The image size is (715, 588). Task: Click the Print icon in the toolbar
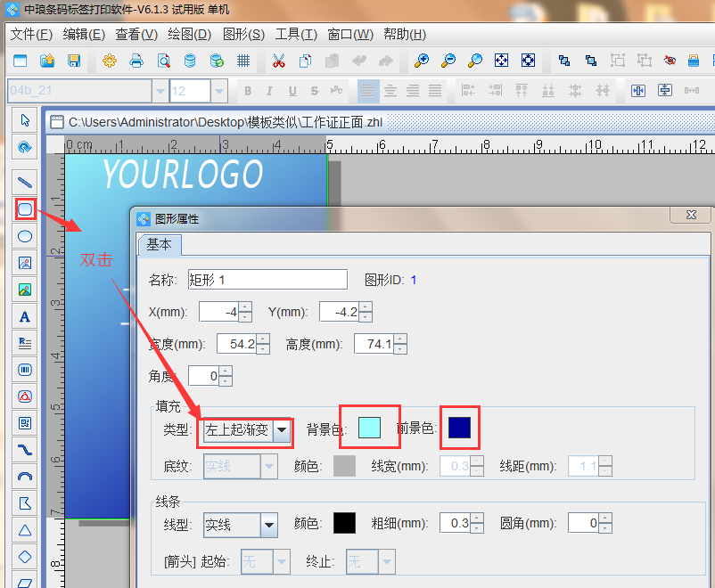coord(136,61)
